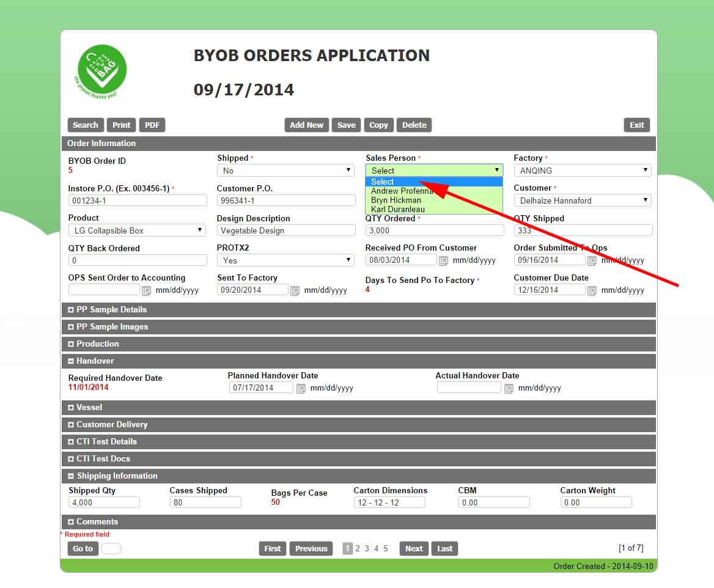This screenshot has height=588, width=714.
Task: Click the Carton Weight field
Action: pos(596,503)
